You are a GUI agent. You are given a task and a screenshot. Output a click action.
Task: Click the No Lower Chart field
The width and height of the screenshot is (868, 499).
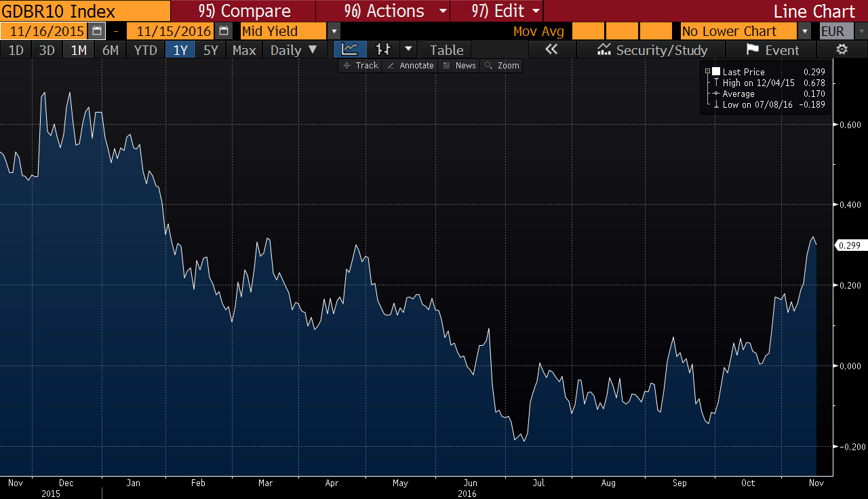[738, 31]
